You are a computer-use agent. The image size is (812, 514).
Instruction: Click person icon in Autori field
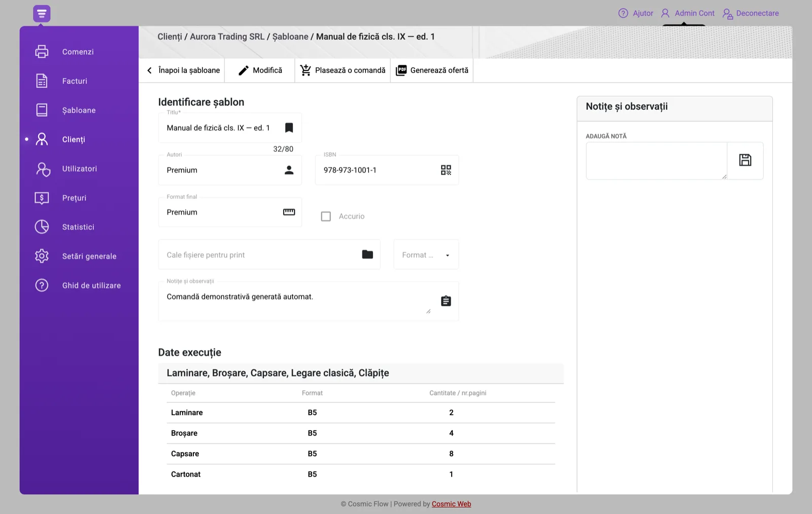[289, 170]
